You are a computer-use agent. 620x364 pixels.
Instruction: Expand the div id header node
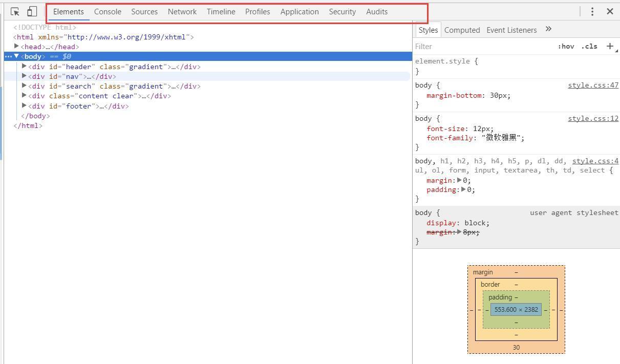pyautogui.click(x=24, y=67)
